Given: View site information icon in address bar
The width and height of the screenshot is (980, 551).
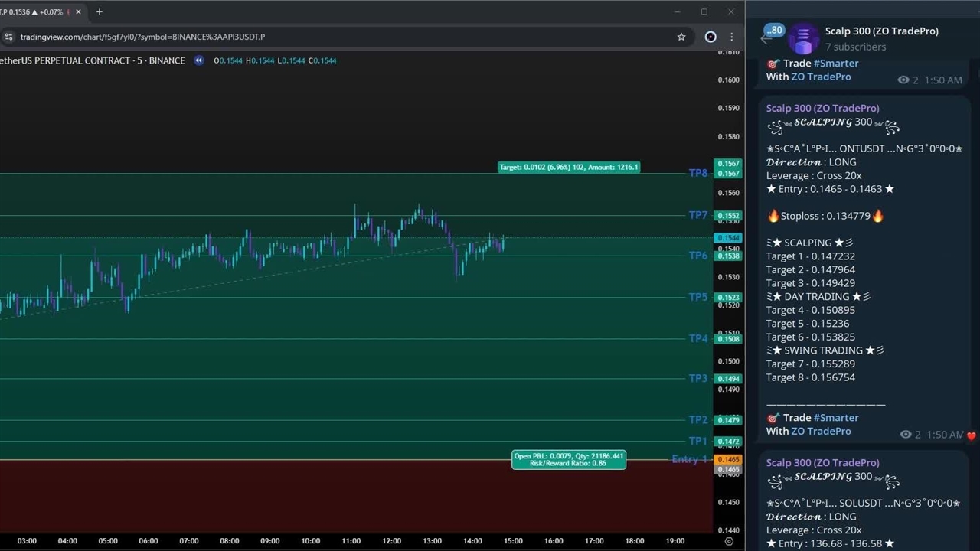Looking at the screenshot, I should coord(8,37).
